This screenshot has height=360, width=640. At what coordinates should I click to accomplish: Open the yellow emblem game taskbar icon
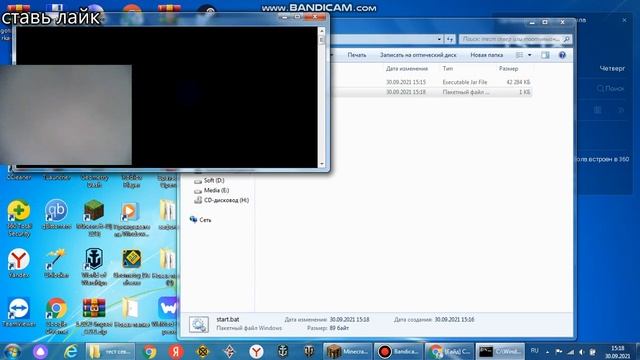point(203,351)
